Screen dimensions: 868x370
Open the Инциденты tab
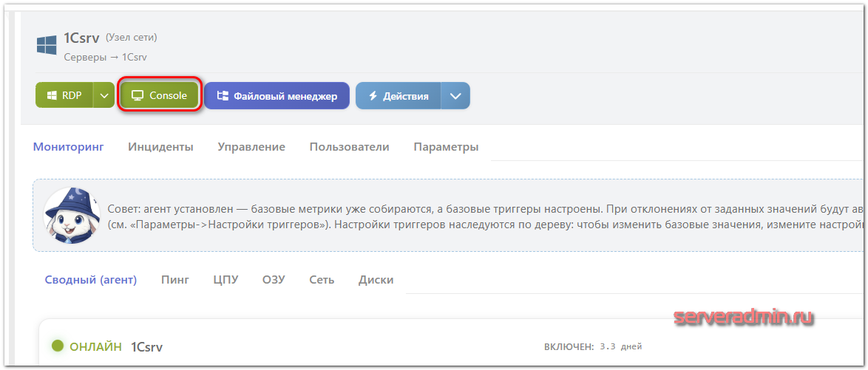[160, 146]
